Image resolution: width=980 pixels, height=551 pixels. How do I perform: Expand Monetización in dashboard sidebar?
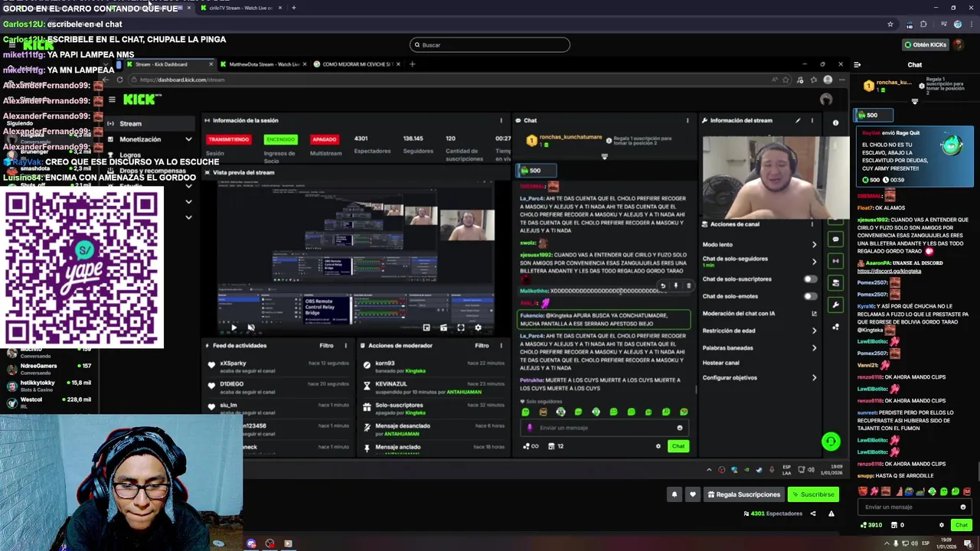tap(188, 139)
